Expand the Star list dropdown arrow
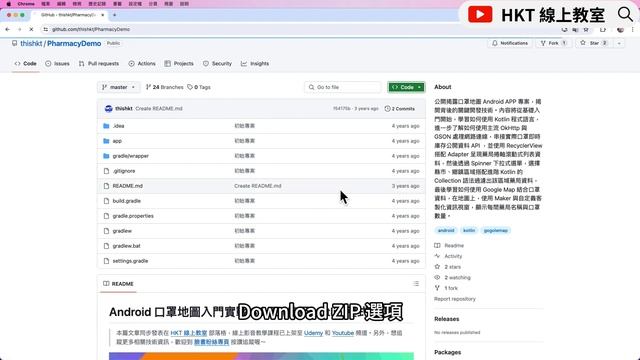Viewport: 640px width, 360px height. point(619,43)
